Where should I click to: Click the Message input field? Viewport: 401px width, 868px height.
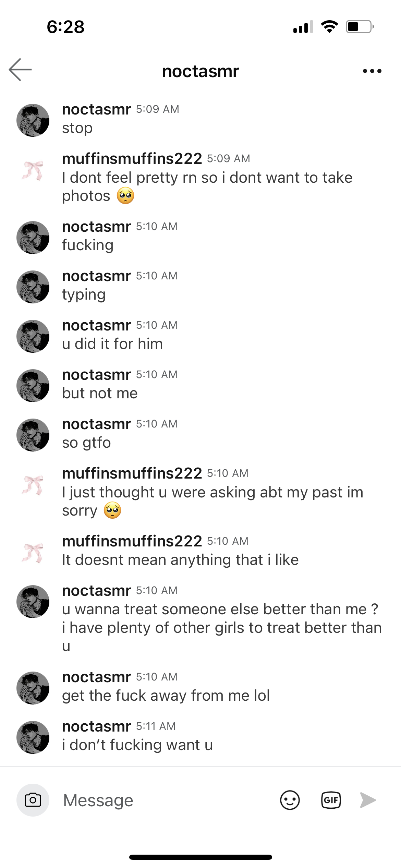[165, 800]
